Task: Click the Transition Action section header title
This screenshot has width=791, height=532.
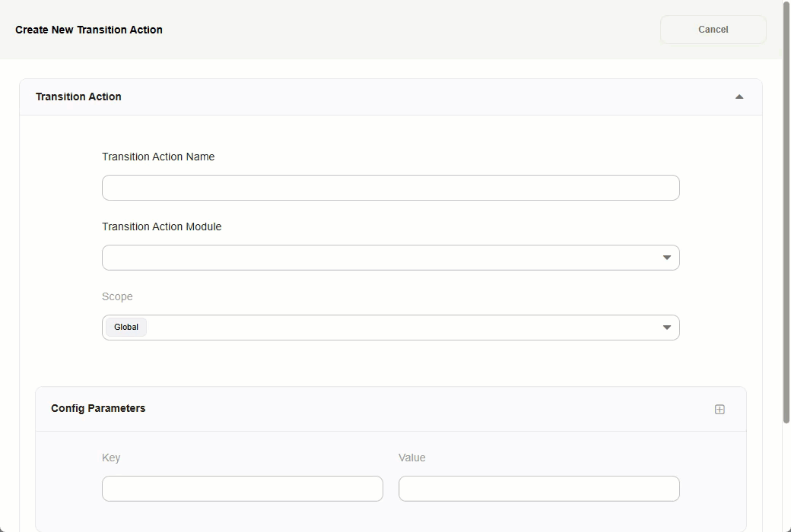Action: [x=78, y=97]
